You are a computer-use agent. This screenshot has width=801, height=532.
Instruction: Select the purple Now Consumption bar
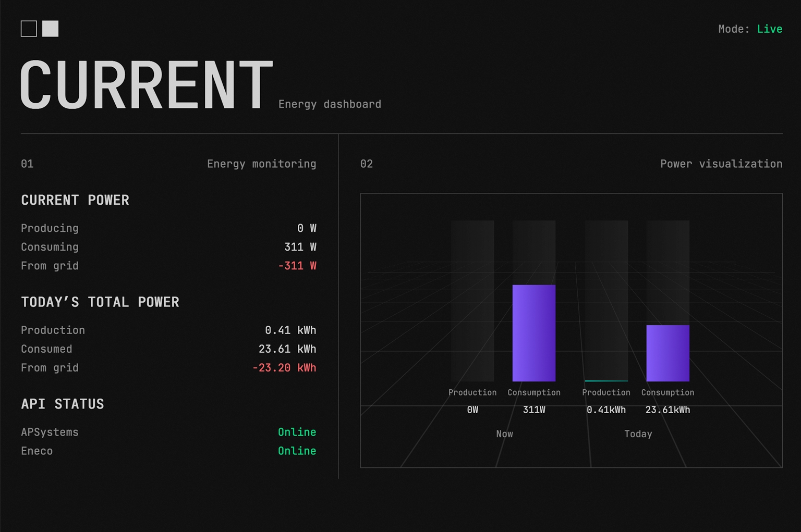pyautogui.click(x=533, y=333)
